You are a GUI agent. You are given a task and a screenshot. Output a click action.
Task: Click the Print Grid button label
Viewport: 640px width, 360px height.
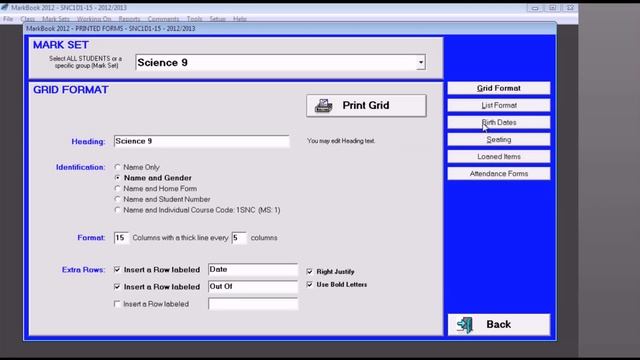[x=366, y=105]
